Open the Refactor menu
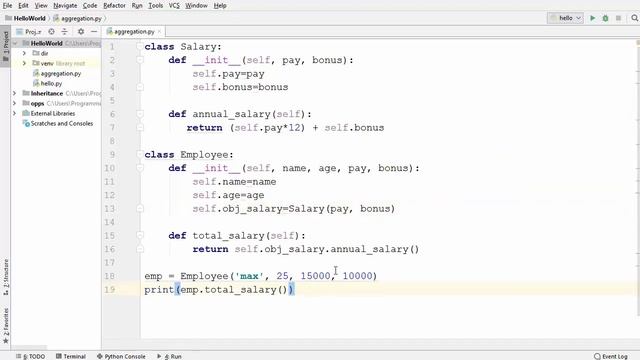This screenshot has height=360, width=640. pos(114,6)
